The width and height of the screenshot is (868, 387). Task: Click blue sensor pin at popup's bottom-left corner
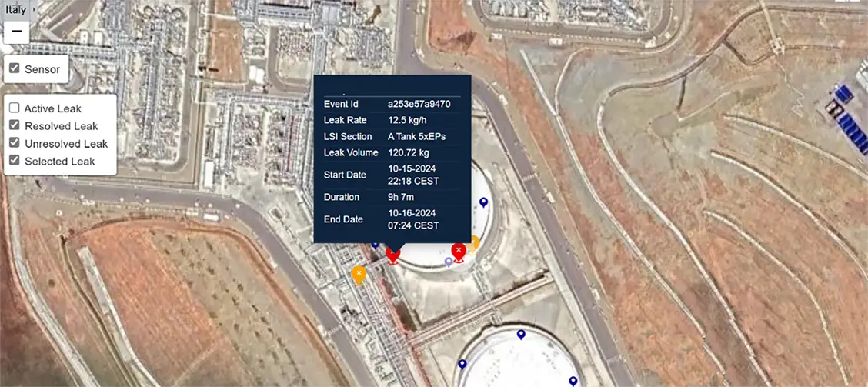click(x=375, y=245)
